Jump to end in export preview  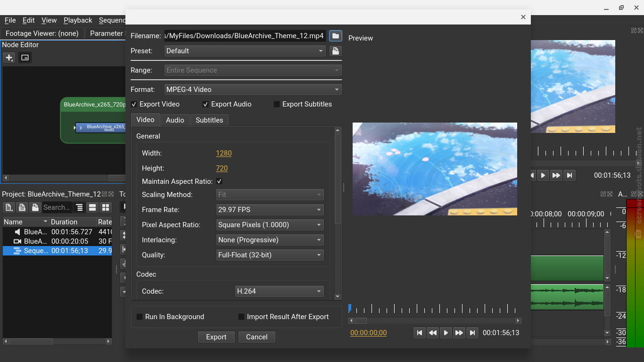click(x=472, y=333)
